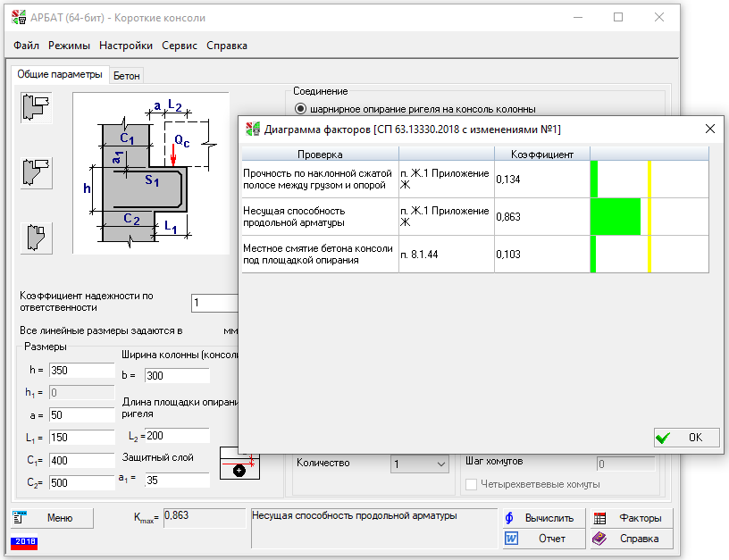The width and height of the screenshot is (729, 560).
Task: Toggle the Четырехветвевые хомуты checkbox
Action: [x=472, y=484]
